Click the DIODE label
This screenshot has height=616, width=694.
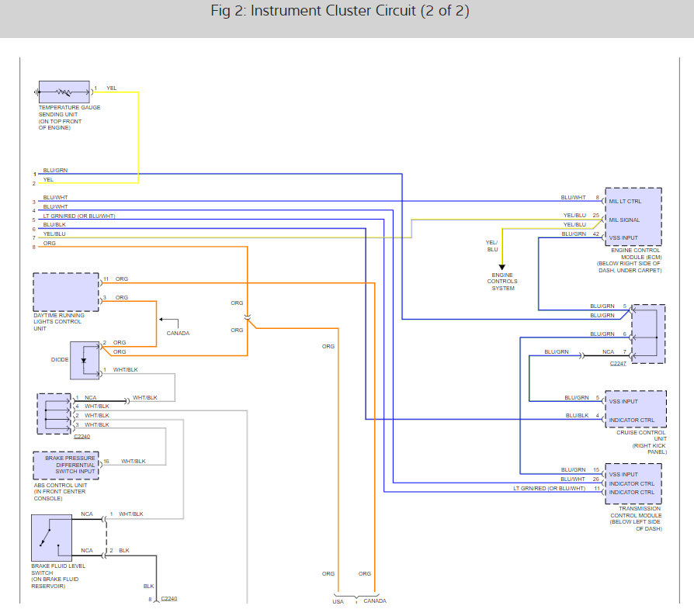click(x=60, y=359)
